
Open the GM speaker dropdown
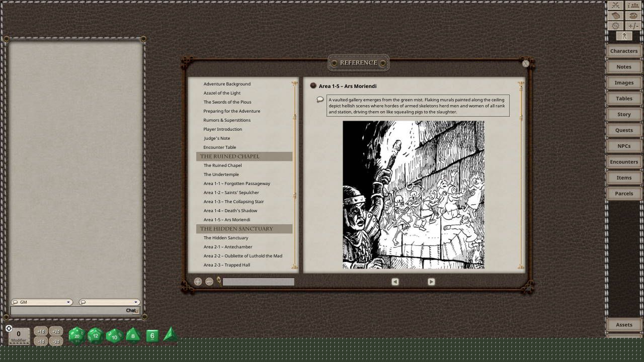[42, 302]
